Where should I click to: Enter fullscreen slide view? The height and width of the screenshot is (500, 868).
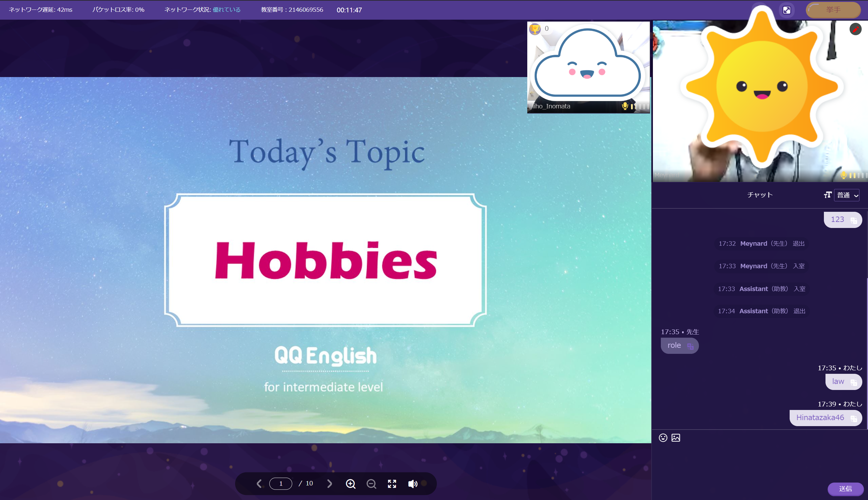(x=392, y=484)
